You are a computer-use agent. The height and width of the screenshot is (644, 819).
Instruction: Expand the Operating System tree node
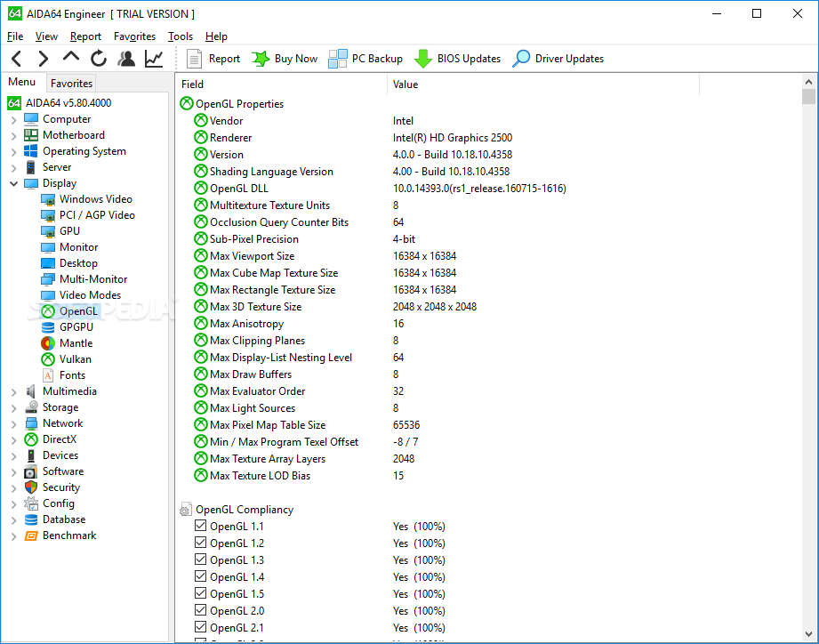click(14, 152)
